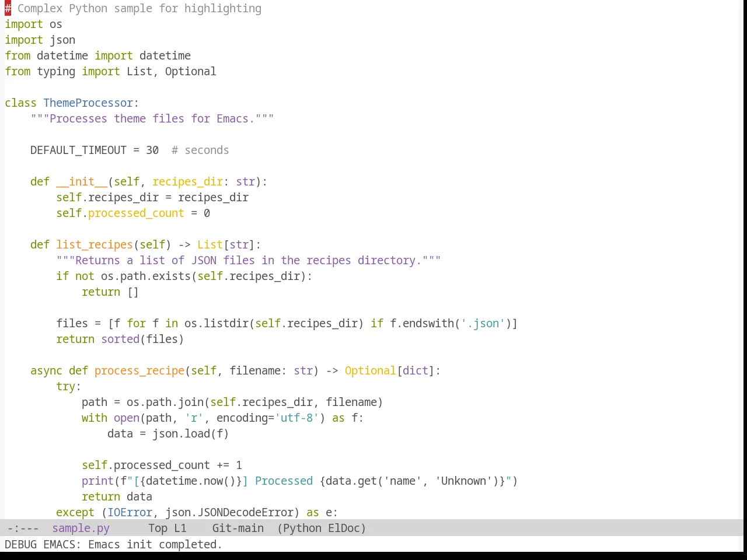Click json.JSONDecodeError in the except clause
The image size is (747, 560).
tap(229, 513)
